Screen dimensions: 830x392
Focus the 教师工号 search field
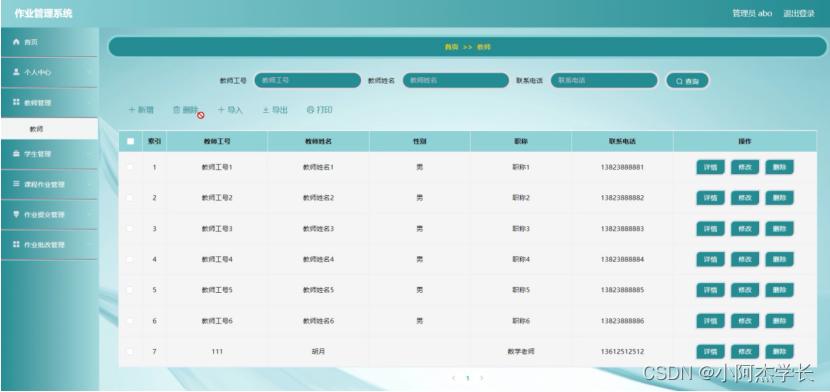[x=308, y=80]
